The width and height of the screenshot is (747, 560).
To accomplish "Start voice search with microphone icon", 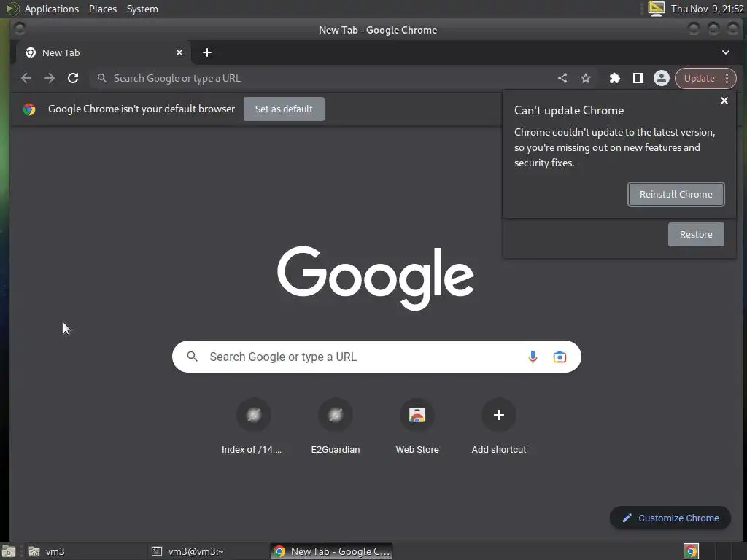I will coord(533,357).
